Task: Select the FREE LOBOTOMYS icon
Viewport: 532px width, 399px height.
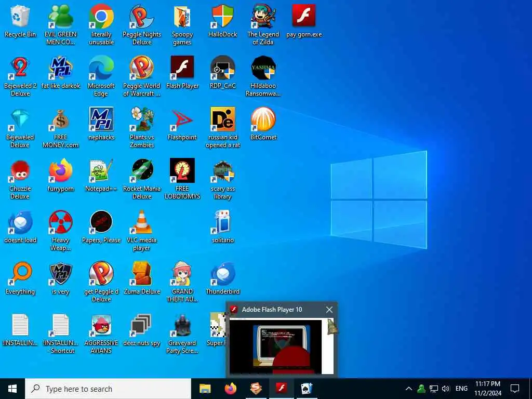Action: pos(182,179)
